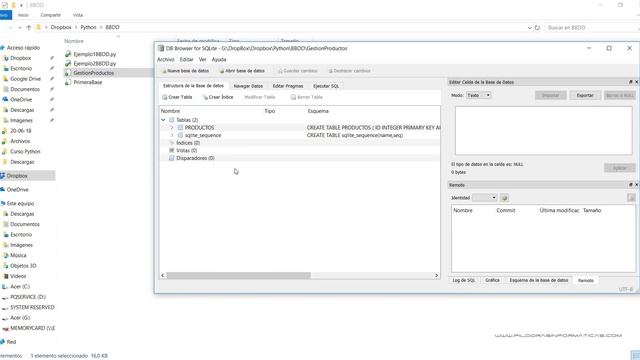640x360 pixels.
Task: Click inside the cell editor text area
Action: pos(543,131)
